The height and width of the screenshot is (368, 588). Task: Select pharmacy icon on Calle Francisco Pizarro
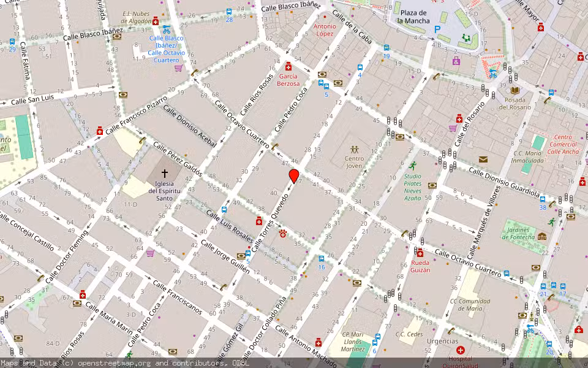click(100, 131)
